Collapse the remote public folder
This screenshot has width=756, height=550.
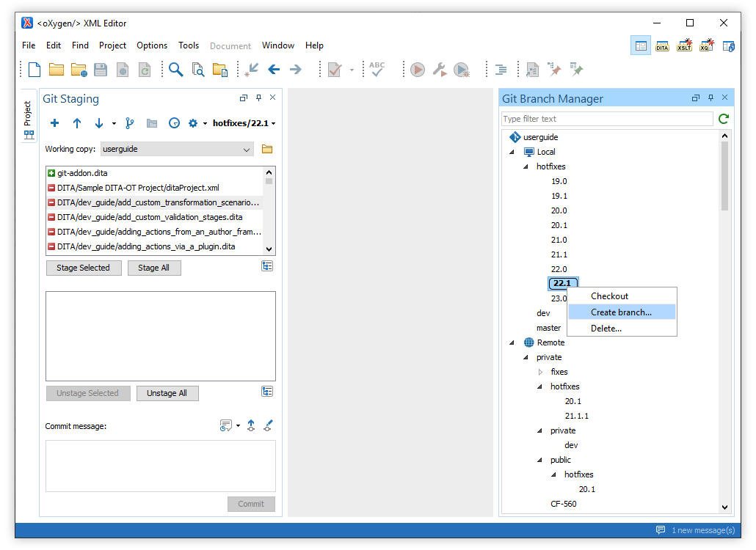[540, 461]
